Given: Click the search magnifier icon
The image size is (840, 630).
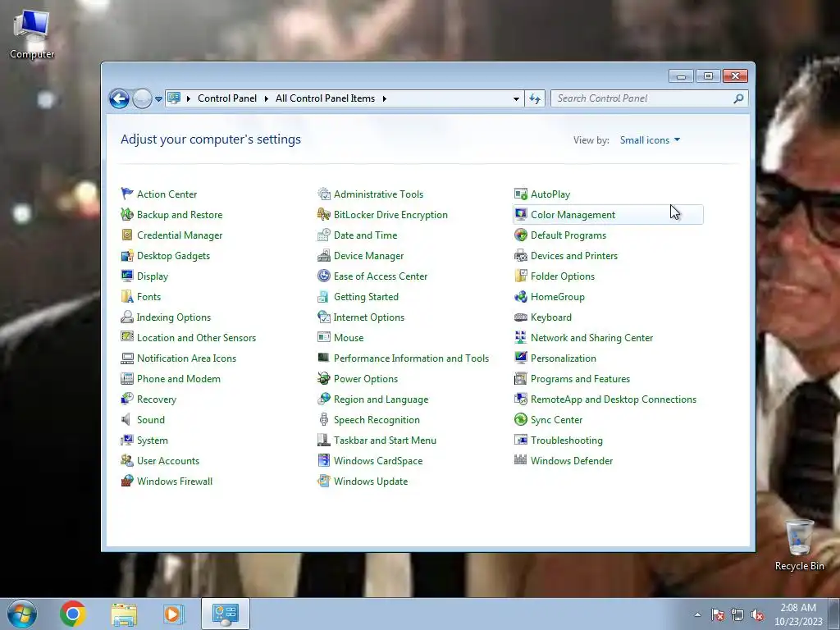Looking at the screenshot, I should [x=738, y=98].
